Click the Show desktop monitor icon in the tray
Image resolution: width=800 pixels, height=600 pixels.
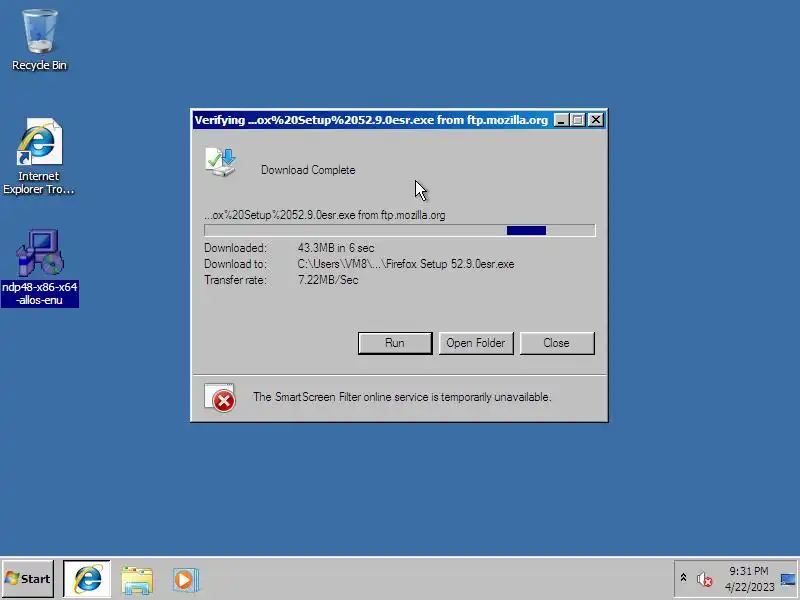coord(788,579)
